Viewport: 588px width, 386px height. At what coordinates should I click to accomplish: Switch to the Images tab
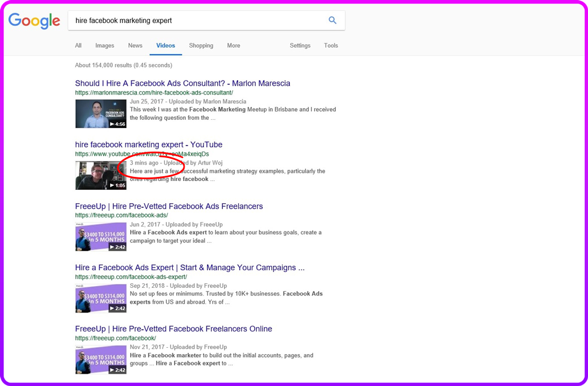click(105, 45)
